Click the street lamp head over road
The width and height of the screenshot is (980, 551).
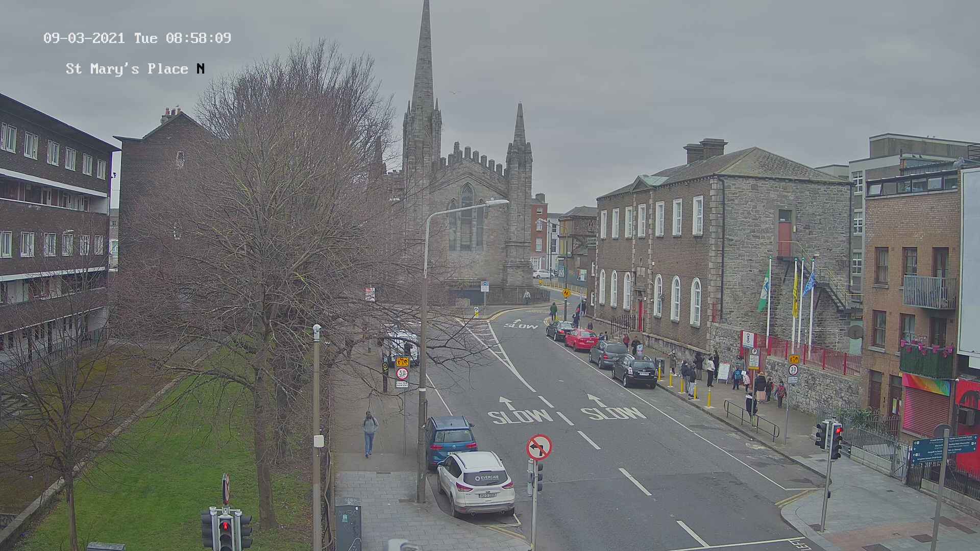[x=497, y=203]
